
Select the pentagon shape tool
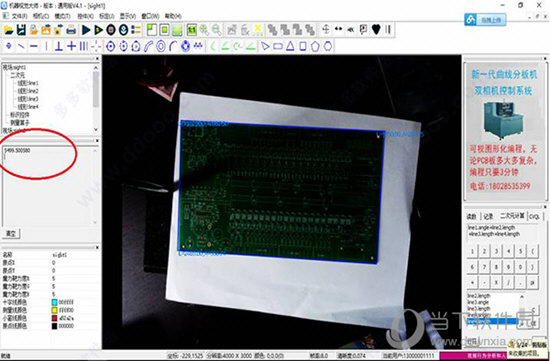click(x=315, y=46)
